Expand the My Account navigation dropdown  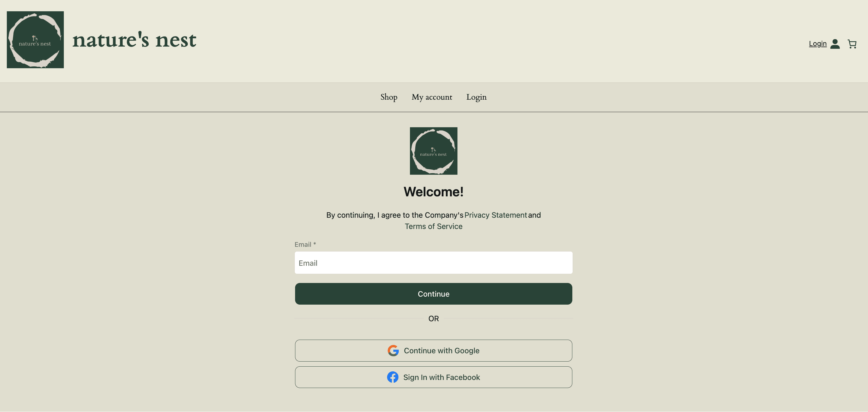pyautogui.click(x=432, y=97)
